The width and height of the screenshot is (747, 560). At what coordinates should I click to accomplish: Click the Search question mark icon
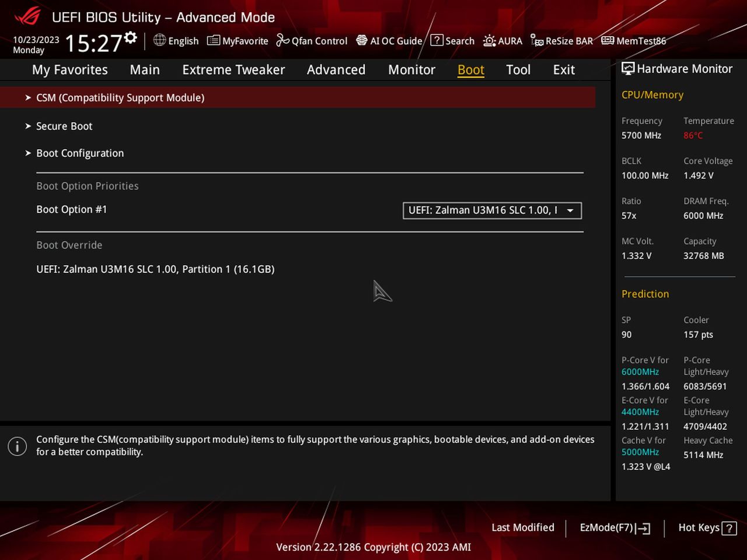click(437, 40)
